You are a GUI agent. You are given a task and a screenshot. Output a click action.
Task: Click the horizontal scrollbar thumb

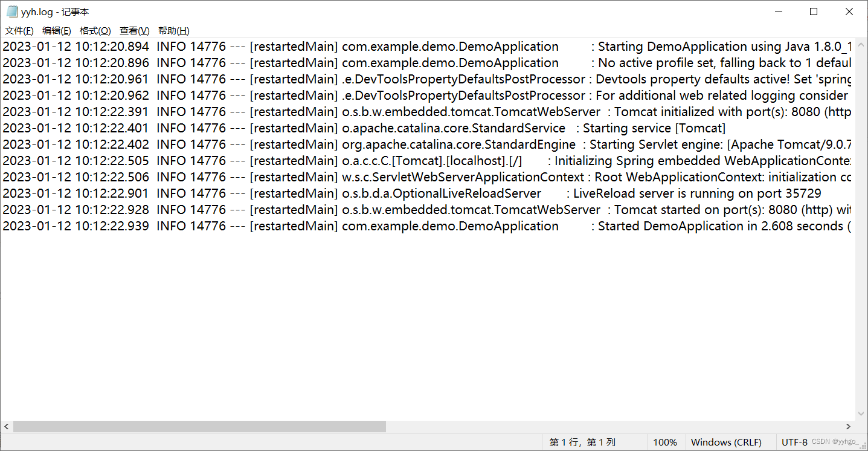click(199, 427)
